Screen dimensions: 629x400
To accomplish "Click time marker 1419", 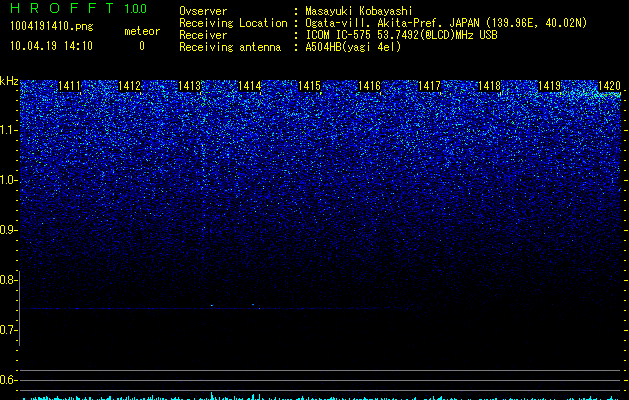I will pyautogui.click(x=549, y=86).
